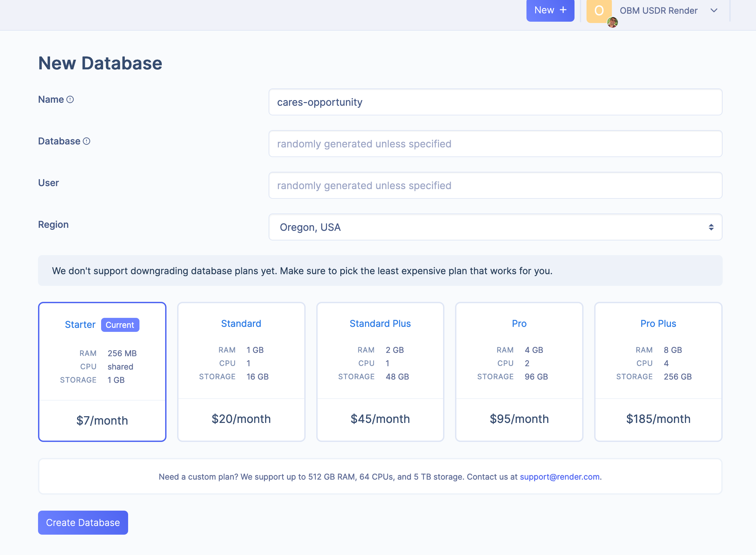Click the info icon next to Name
This screenshot has height=555, width=756.
[70, 99]
